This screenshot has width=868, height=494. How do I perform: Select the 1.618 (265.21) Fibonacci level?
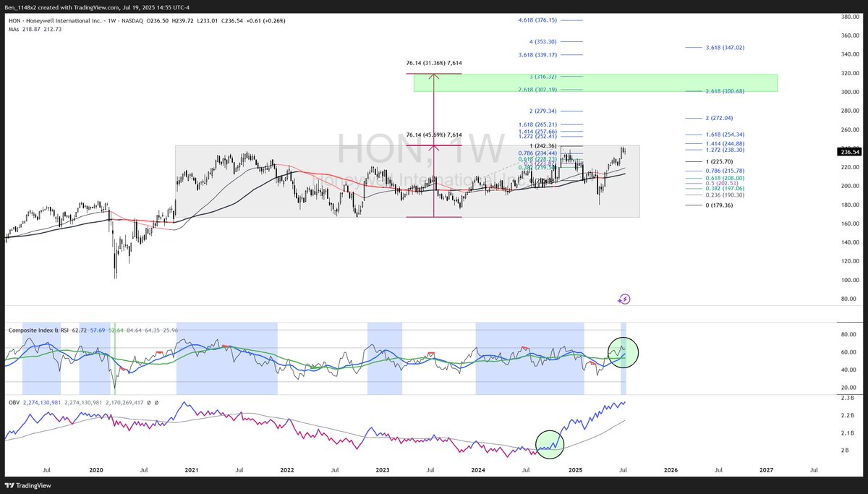click(536, 124)
